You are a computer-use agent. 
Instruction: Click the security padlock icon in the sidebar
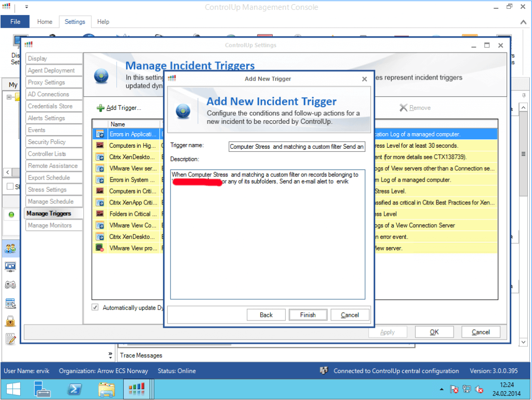pyautogui.click(x=11, y=321)
